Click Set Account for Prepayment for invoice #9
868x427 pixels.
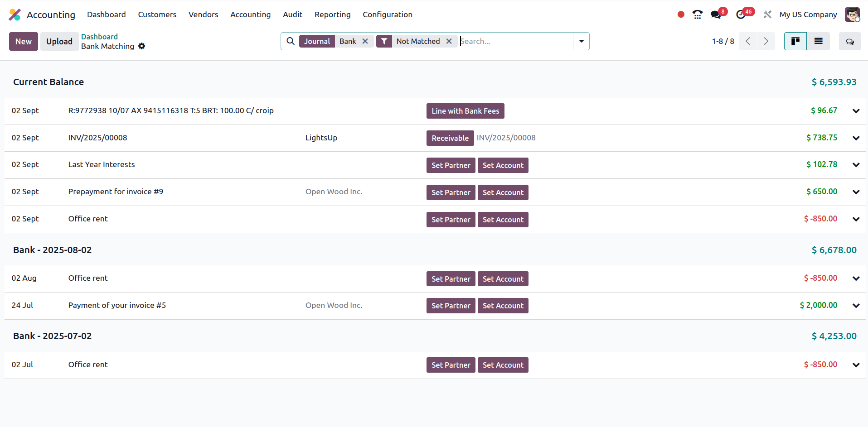coord(503,192)
